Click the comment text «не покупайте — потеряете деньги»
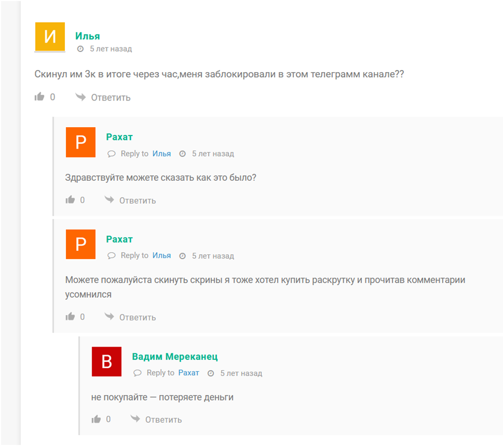This screenshot has height=446, width=504. [162, 397]
